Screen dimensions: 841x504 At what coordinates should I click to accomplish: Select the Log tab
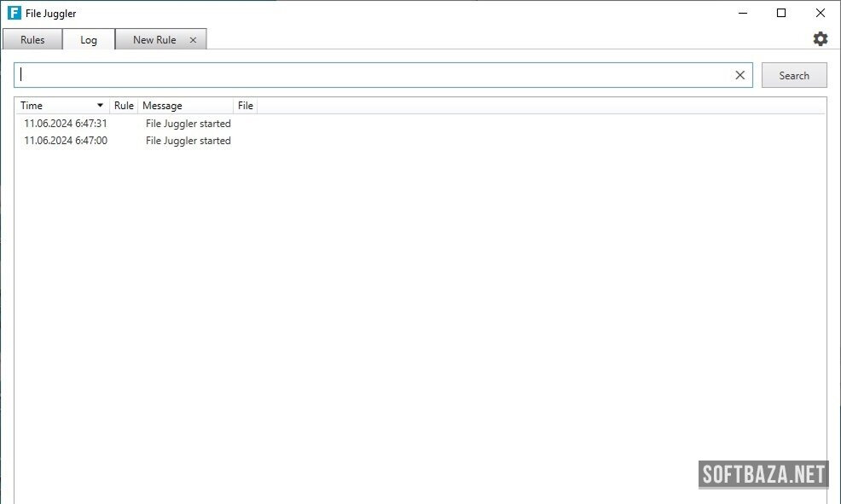pos(89,40)
